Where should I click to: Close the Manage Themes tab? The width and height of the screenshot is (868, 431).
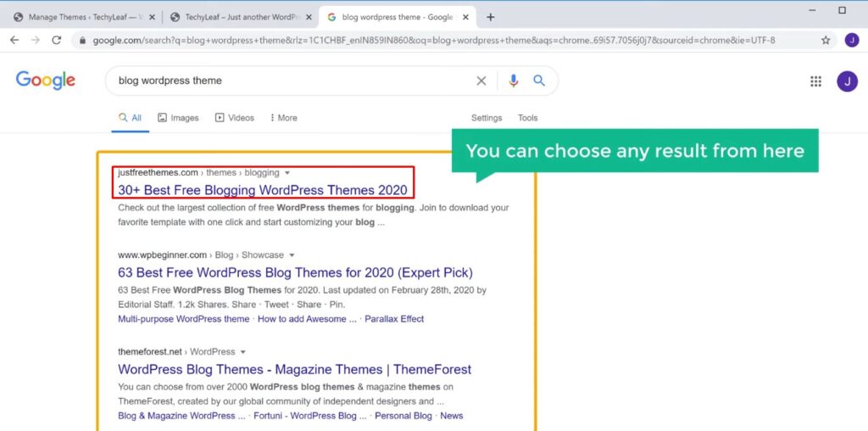pyautogui.click(x=153, y=17)
